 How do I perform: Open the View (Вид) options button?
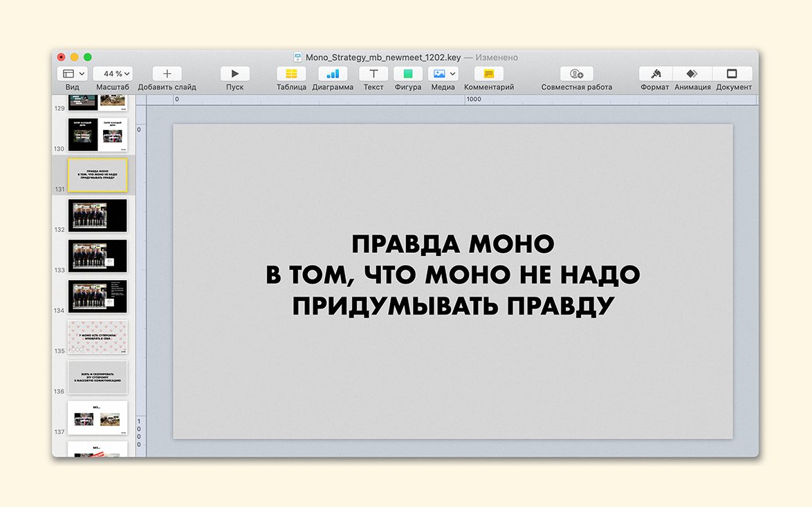click(72, 73)
